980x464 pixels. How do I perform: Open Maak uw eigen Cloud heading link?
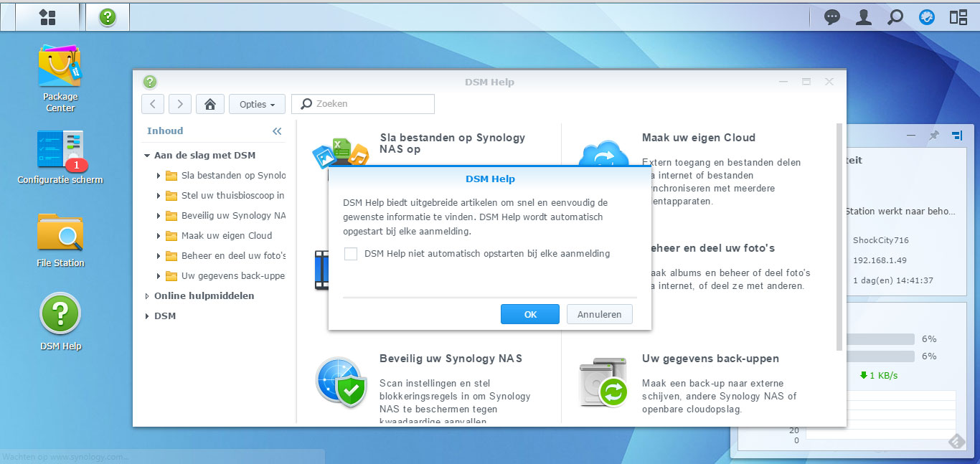pos(699,138)
